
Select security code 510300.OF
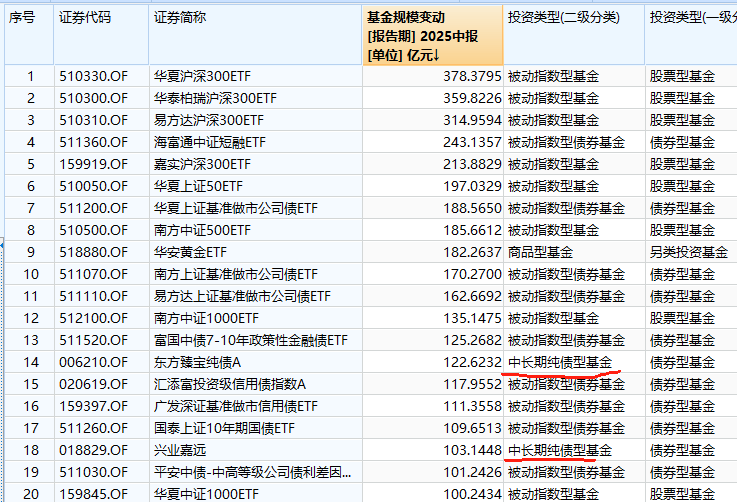94,98
